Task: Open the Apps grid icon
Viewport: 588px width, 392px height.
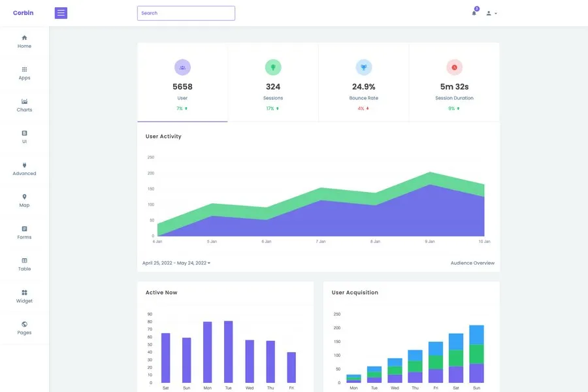Action: coord(24,69)
